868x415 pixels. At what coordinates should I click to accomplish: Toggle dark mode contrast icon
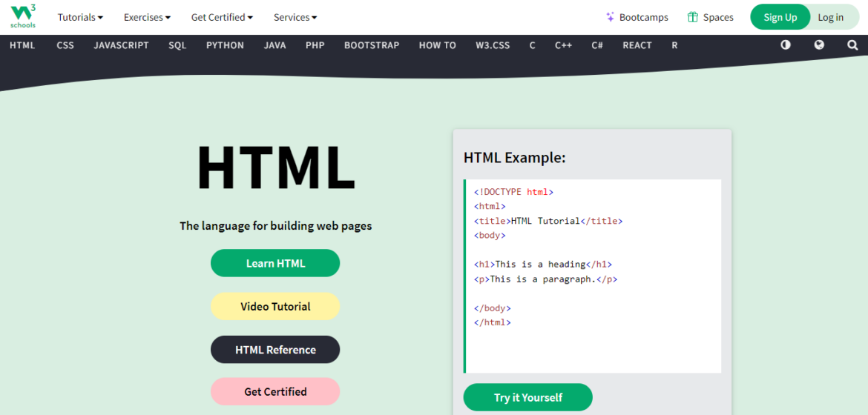pyautogui.click(x=786, y=45)
